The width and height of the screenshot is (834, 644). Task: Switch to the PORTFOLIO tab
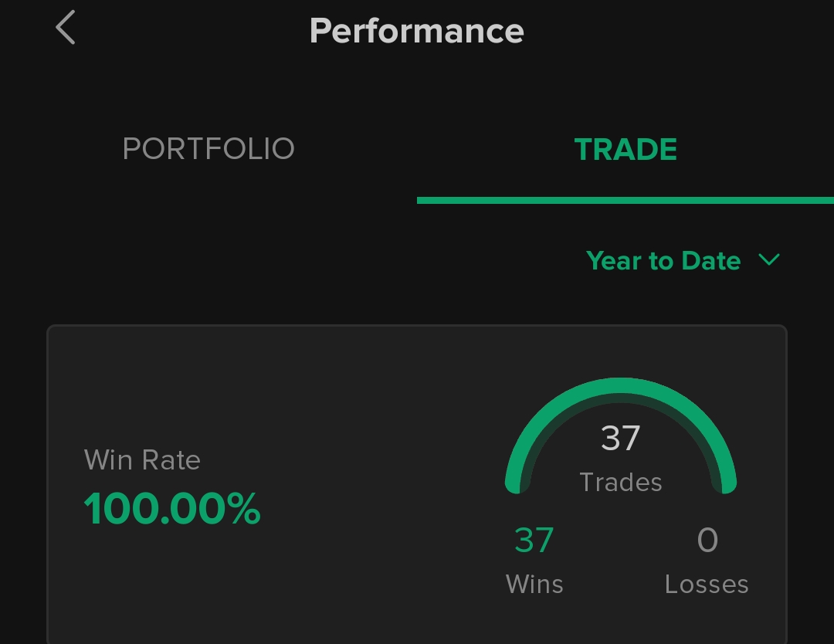[x=208, y=148]
